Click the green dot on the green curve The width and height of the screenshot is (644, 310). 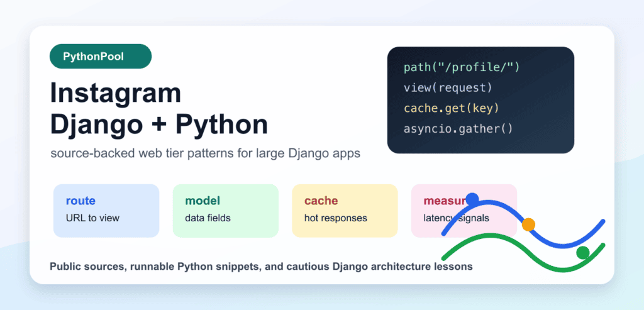pyautogui.click(x=582, y=253)
